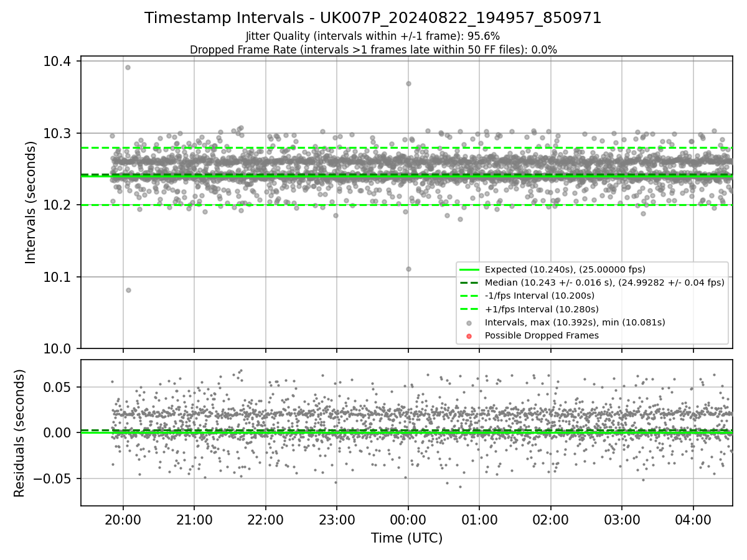
Task: Click the dark dashed Median legend line sample
Action: [469, 282]
